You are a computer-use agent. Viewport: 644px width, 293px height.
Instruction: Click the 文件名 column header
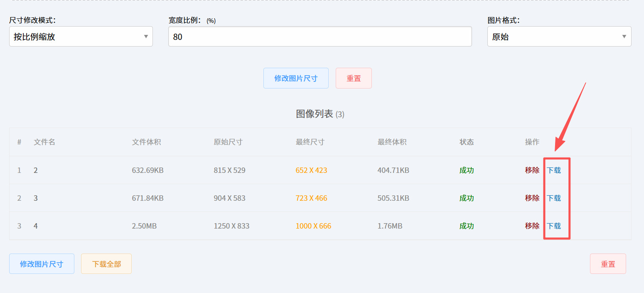[44, 142]
